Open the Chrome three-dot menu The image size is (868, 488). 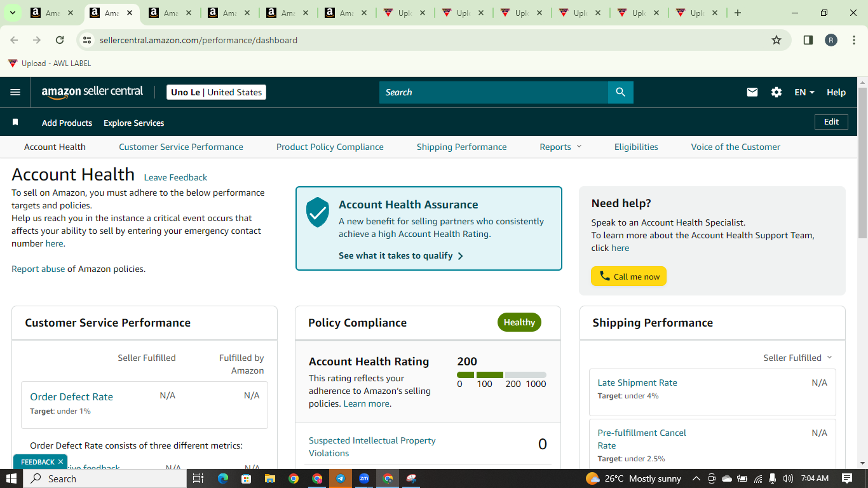(x=855, y=40)
